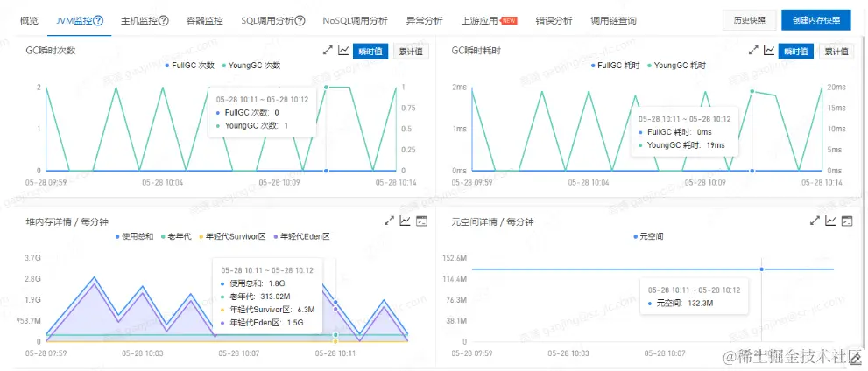Screen dimensions: 868x371
Task: Open the 容器监控 tab
Action: click(205, 20)
